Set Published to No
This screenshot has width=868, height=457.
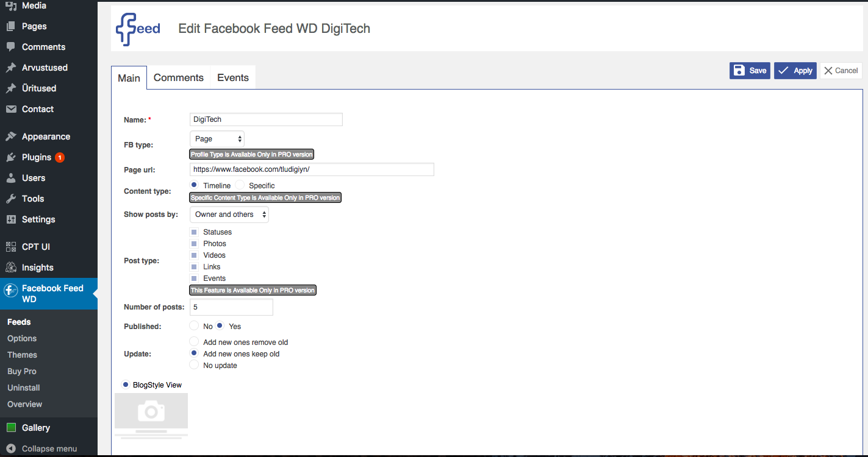[194, 326]
